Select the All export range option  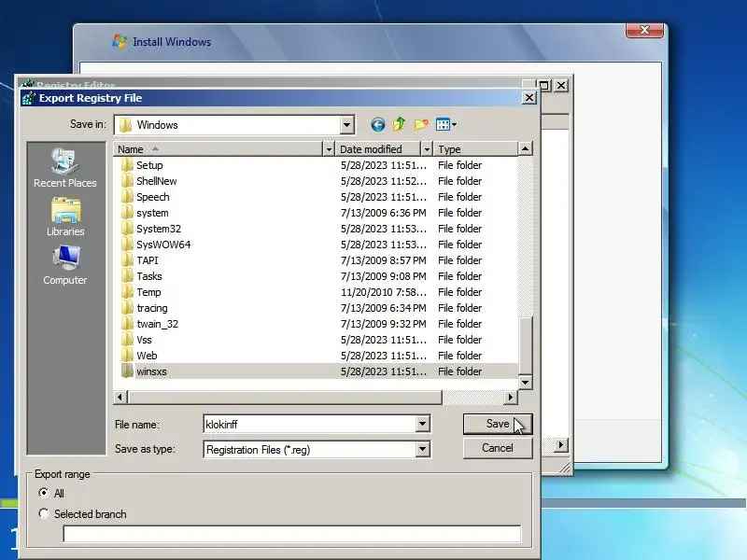44,493
